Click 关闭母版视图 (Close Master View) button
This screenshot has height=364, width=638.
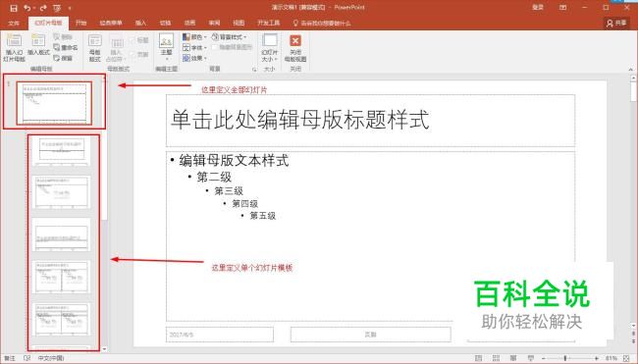click(x=295, y=47)
